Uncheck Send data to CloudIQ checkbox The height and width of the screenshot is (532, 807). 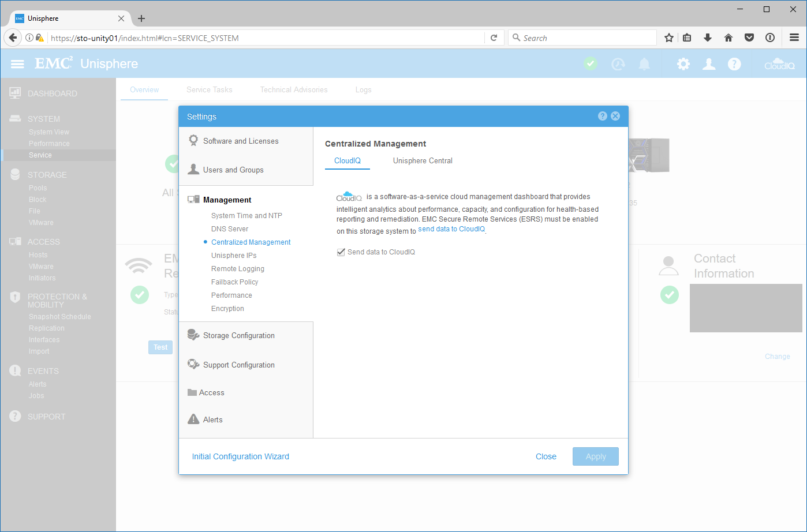coord(341,252)
